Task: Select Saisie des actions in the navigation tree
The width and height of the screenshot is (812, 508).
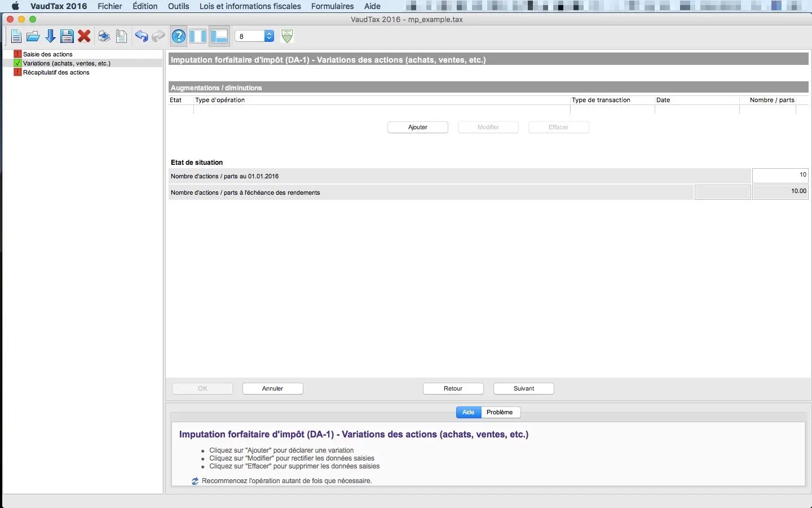Action: coord(48,54)
